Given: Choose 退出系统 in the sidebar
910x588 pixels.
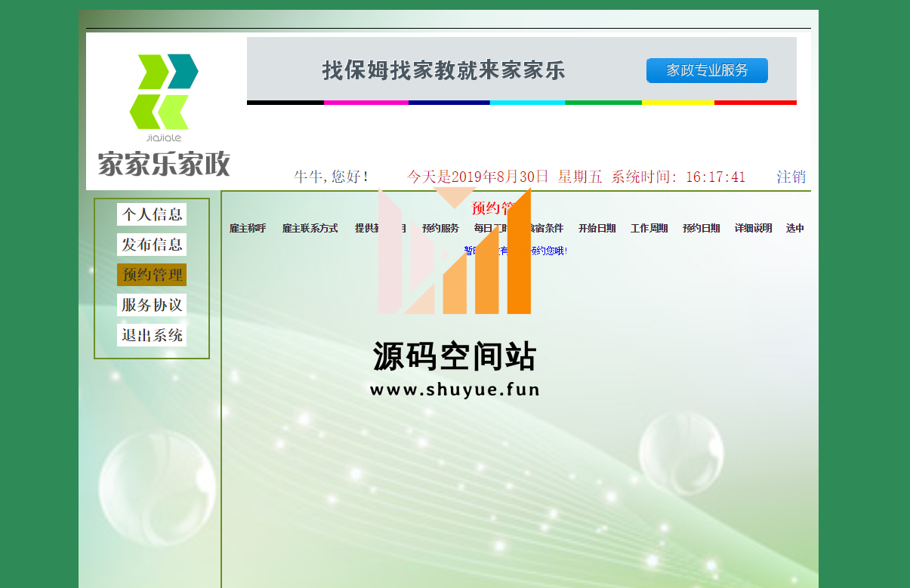Looking at the screenshot, I should (x=152, y=335).
